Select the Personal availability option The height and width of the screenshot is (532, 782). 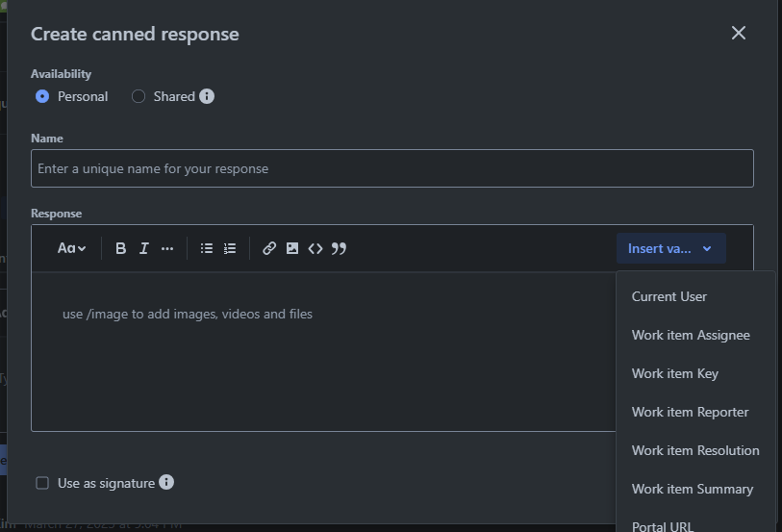[x=42, y=96]
